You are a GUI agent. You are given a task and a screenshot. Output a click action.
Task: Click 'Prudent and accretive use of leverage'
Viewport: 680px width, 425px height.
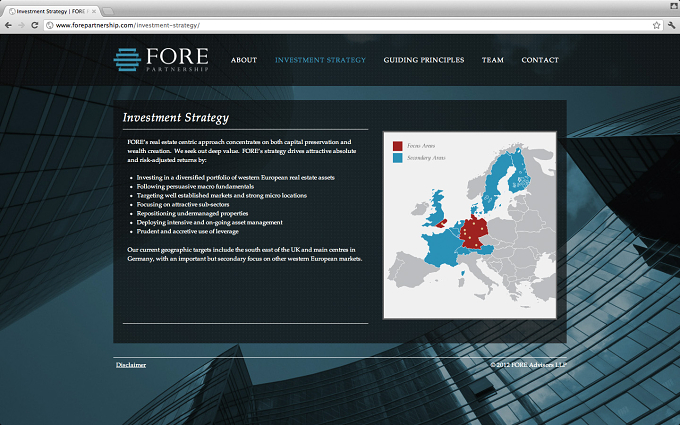tap(187, 232)
